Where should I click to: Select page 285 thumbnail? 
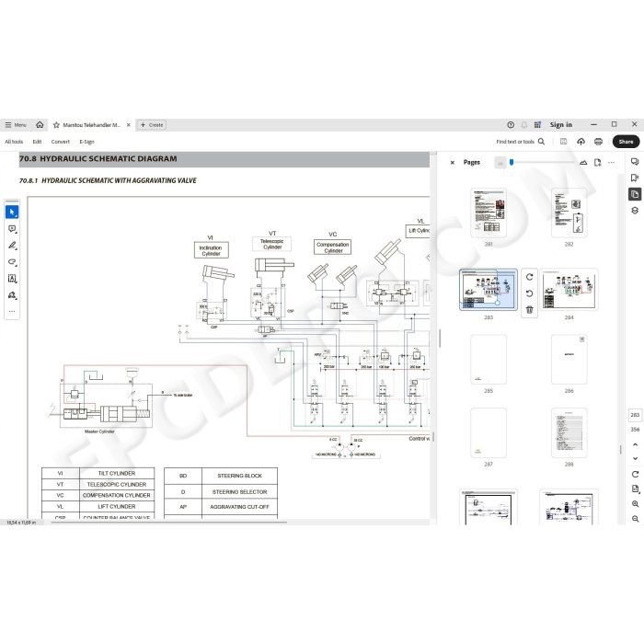tap(489, 360)
